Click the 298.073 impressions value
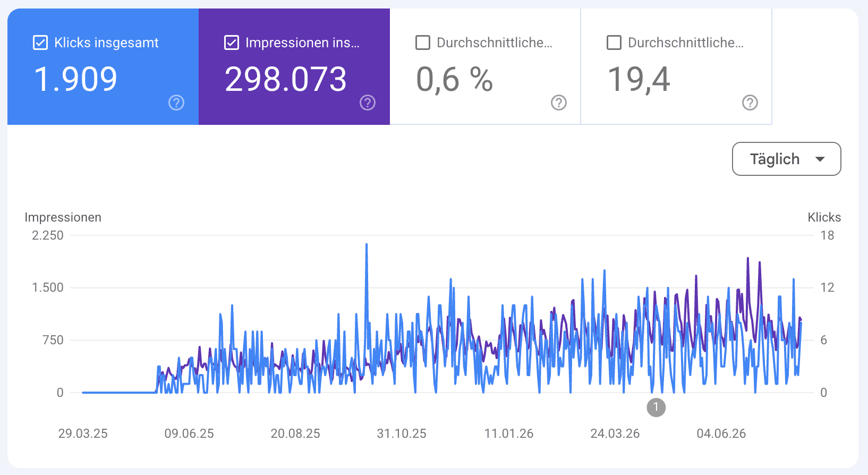The width and height of the screenshot is (868, 475). pos(286,79)
